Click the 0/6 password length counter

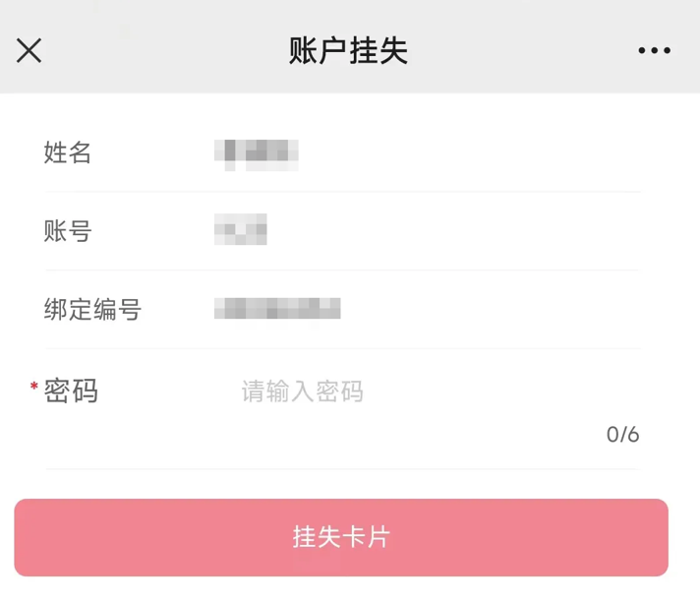coord(622,435)
